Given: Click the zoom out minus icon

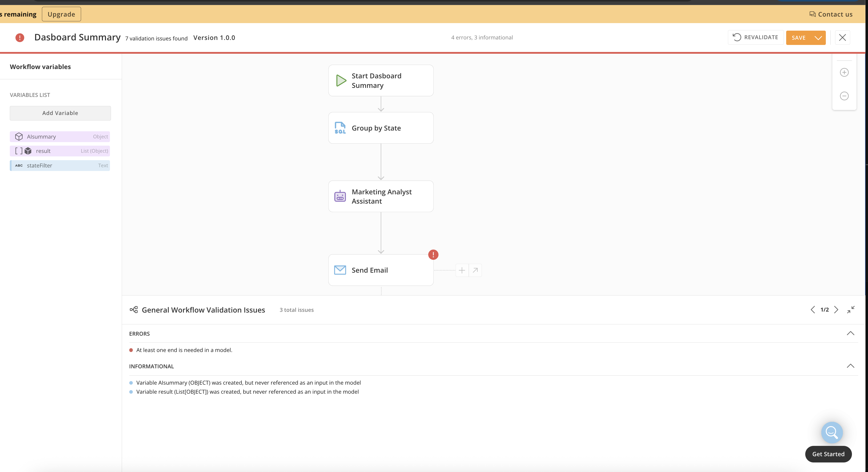Looking at the screenshot, I should click(x=844, y=96).
